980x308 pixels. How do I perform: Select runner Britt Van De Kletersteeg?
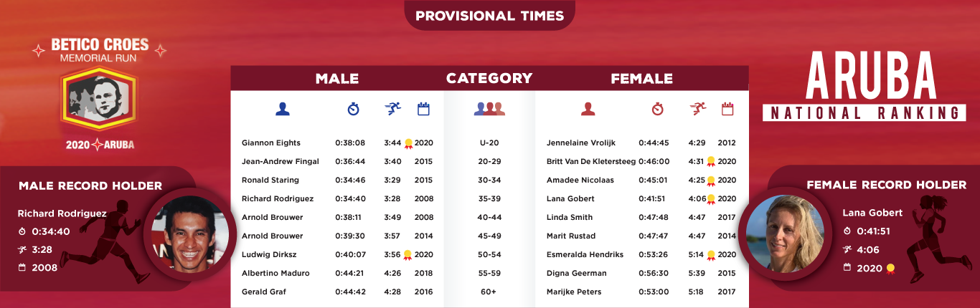(x=591, y=161)
